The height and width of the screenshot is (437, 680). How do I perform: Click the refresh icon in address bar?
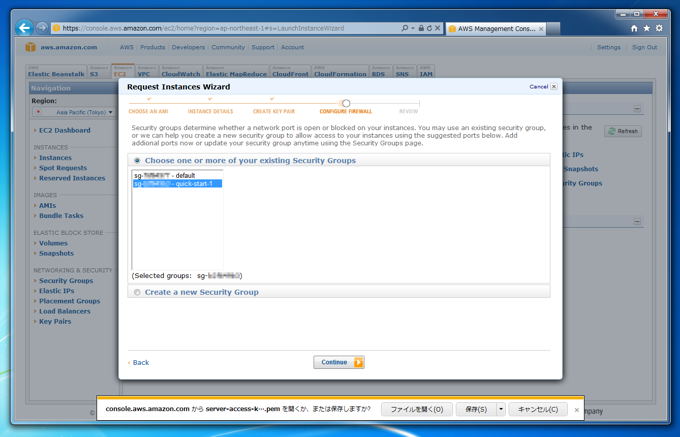(x=429, y=28)
